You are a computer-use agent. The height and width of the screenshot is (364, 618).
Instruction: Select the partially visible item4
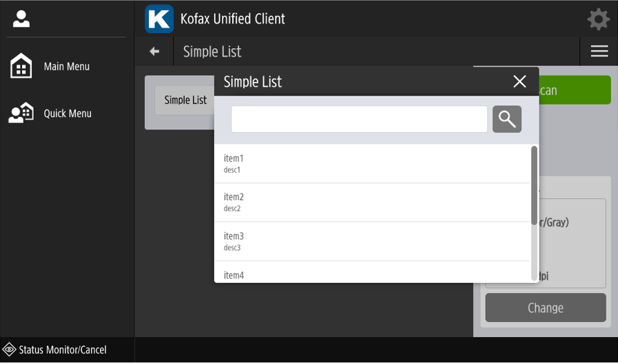coord(372,275)
